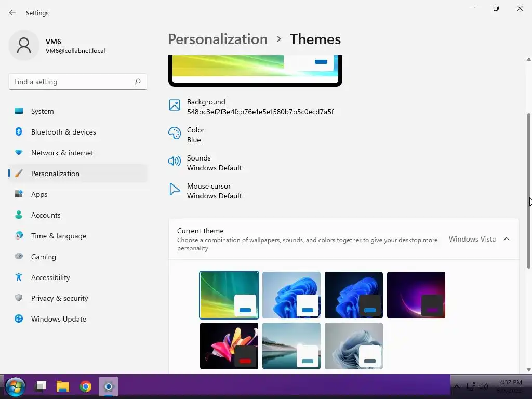Image resolution: width=532 pixels, height=399 pixels.
Task: Click the Accessibility figure icon
Action: click(19, 277)
